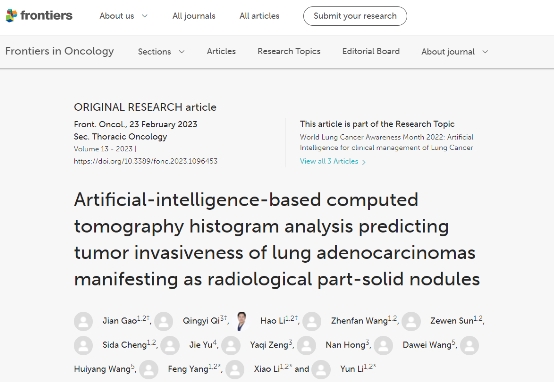Expand the Sections dropdown menu
This screenshot has width=554, height=382.
point(161,52)
